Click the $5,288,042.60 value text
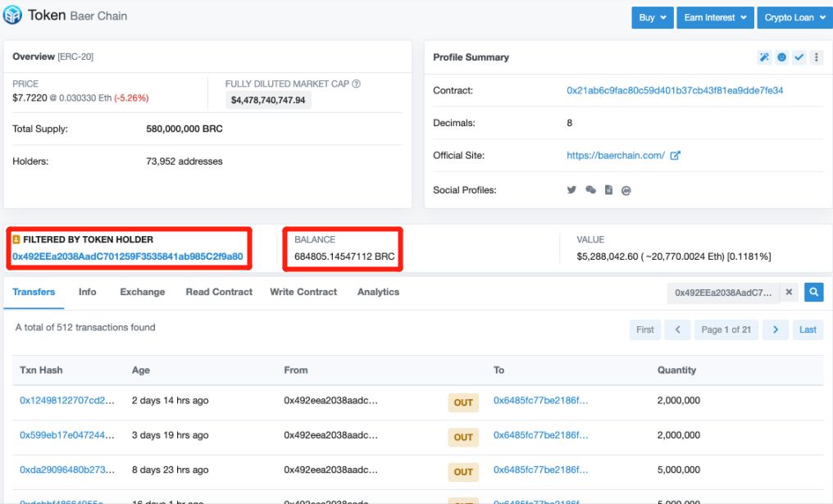The image size is (833, 504). click(x=608, y=257)
